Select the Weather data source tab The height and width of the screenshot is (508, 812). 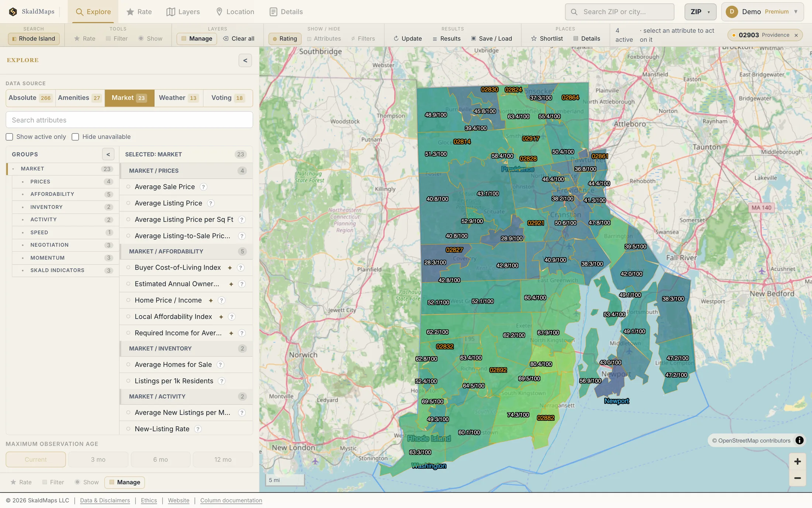coord(179,98)
